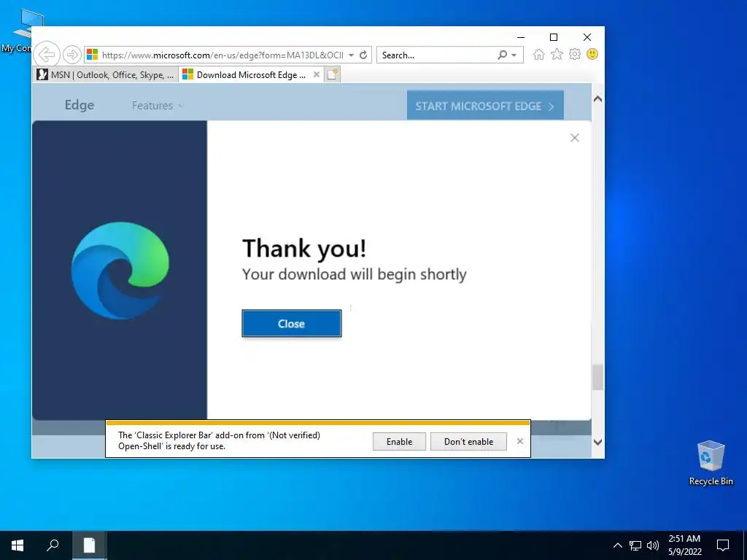Click Enable for Classic Explorer Bar add-on
Screen dimensions: 747x560
pos(399,441)
